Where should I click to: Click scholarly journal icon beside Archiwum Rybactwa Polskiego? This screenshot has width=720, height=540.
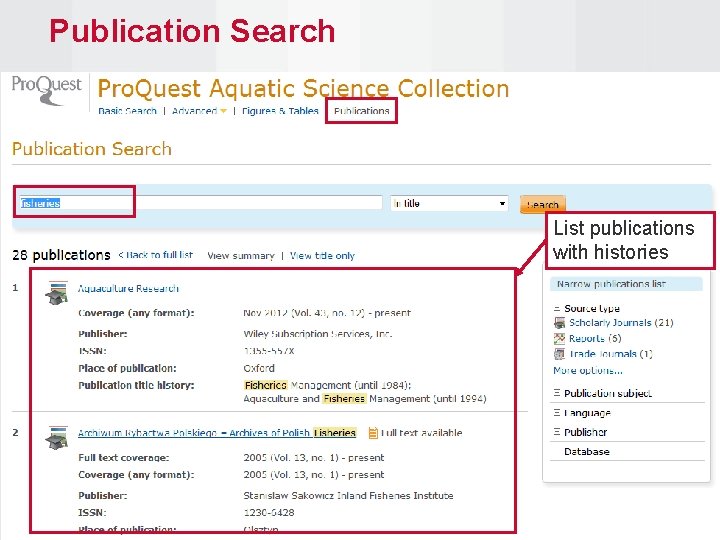click(56, 438)
